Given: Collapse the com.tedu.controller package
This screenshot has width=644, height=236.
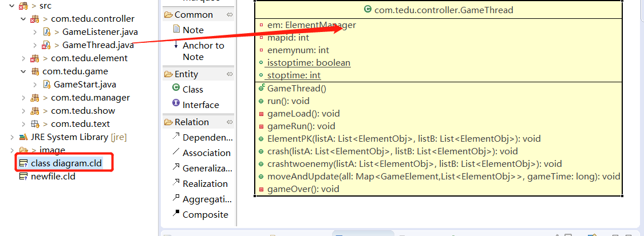Looking at the screenshot, I should (x=23, y=19).
